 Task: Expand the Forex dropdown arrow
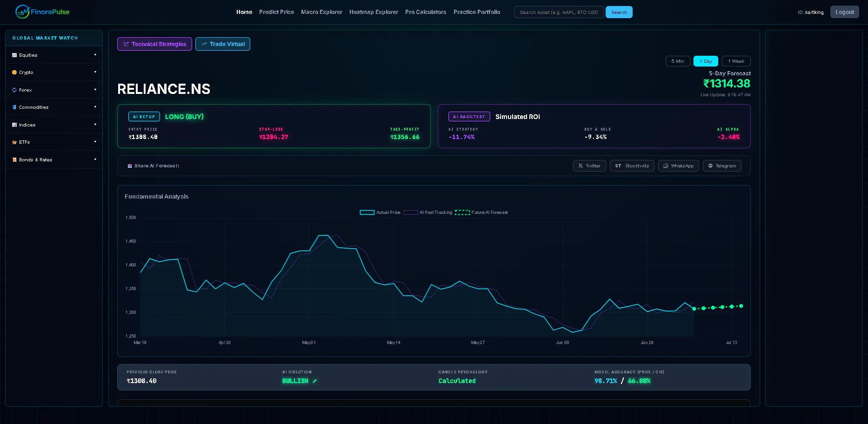pyautogui.click(x=95, y=90)
